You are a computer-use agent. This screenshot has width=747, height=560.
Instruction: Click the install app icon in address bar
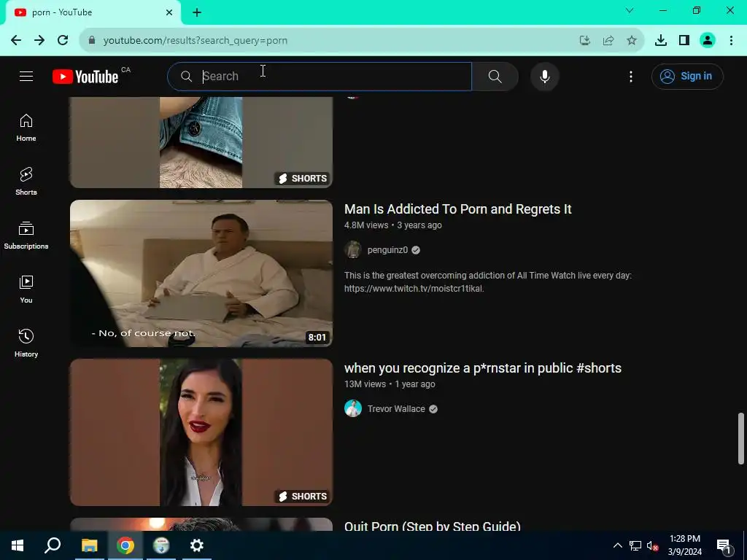(x=585, y=41)
